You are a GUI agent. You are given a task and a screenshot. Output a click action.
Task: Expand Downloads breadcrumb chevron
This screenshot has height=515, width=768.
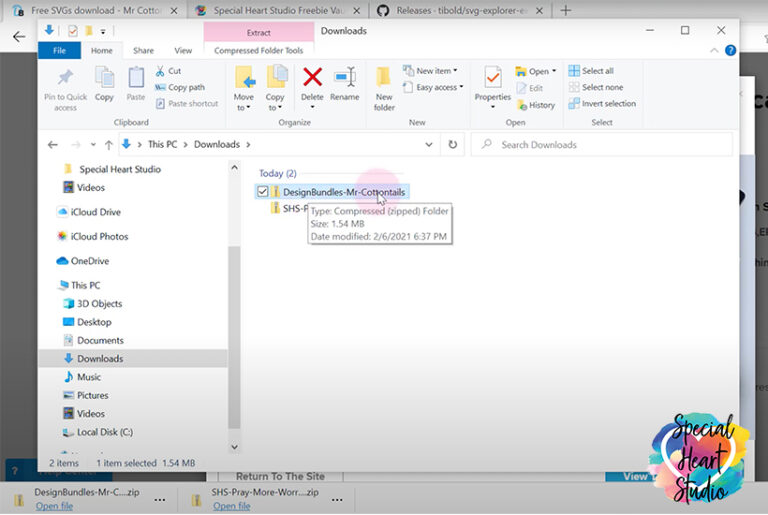coord(248,145)
